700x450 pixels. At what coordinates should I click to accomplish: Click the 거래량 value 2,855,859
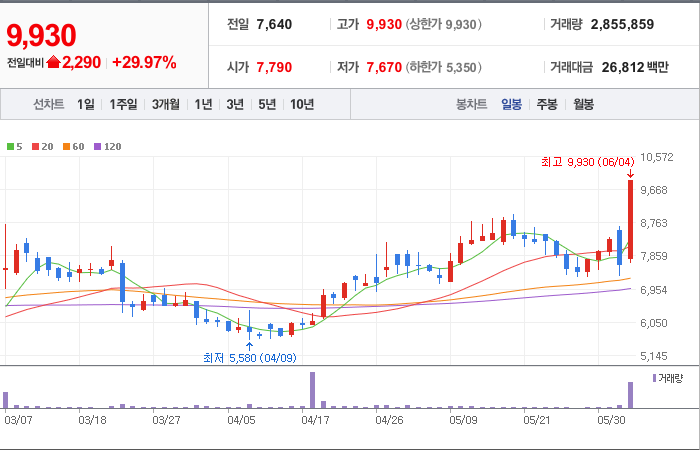622,24
